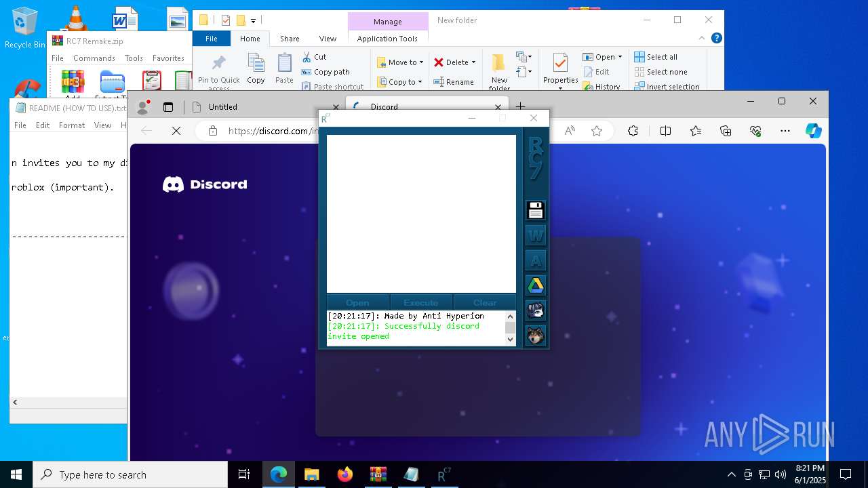Collapse the Explorer ribbon chevron
Image resolution: width=868 pixels, height=488 pixels.
pos(702,39)
